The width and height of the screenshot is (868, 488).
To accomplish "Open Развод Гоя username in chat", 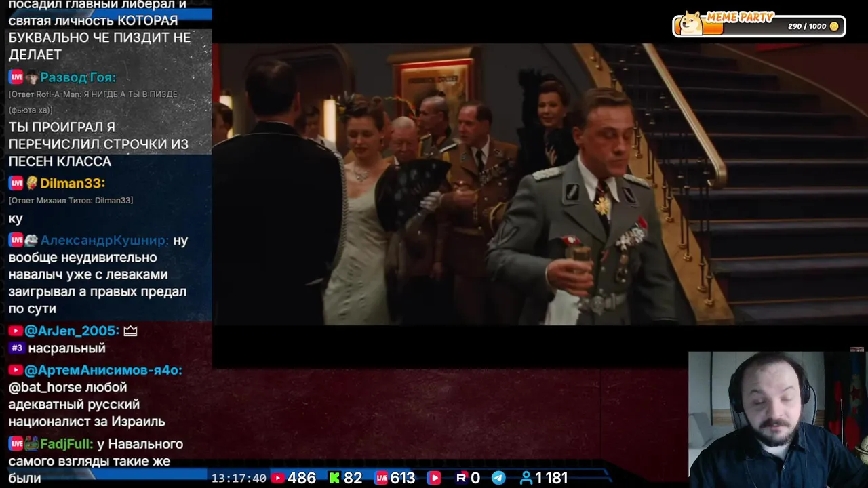I will tap(78, 77).
